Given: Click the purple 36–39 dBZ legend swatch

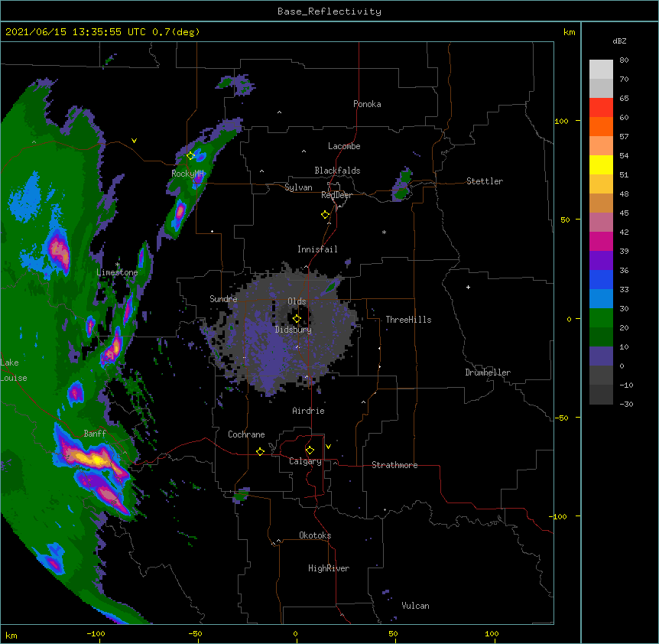Looking at the screenshot, I should [x=601, y=260].
